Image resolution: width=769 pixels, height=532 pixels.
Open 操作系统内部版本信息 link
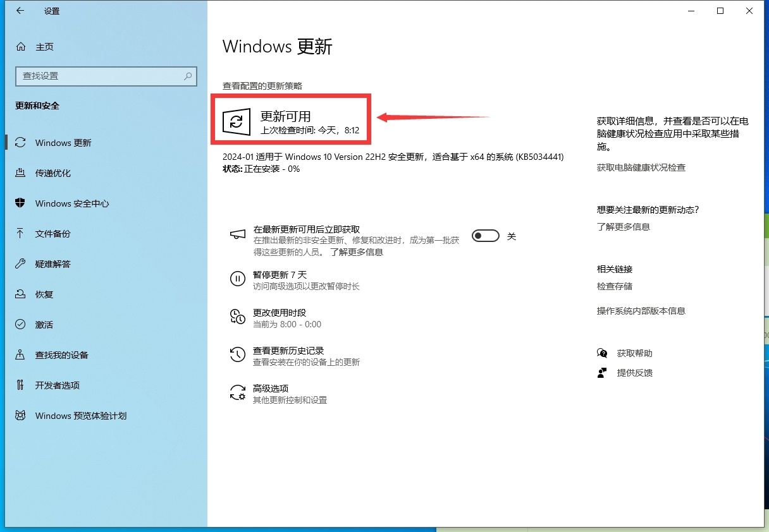tap(641, 311)
